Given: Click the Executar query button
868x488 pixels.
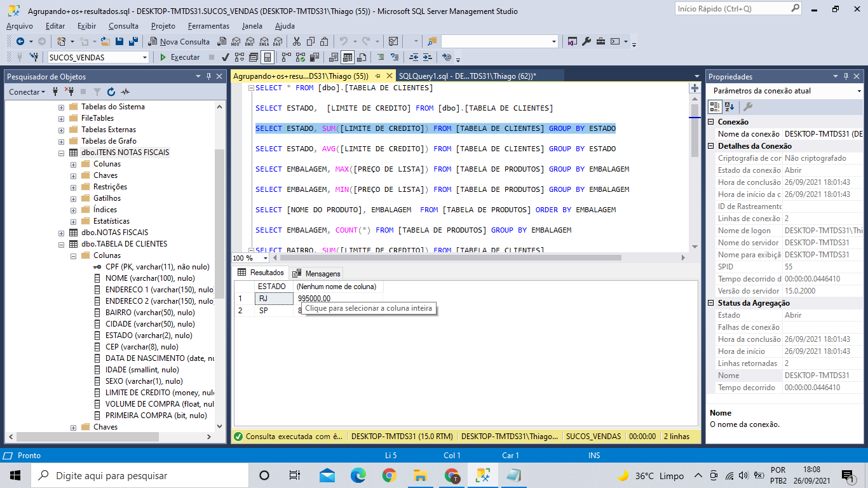Looking at the screenshot, I should pos(179,57).
